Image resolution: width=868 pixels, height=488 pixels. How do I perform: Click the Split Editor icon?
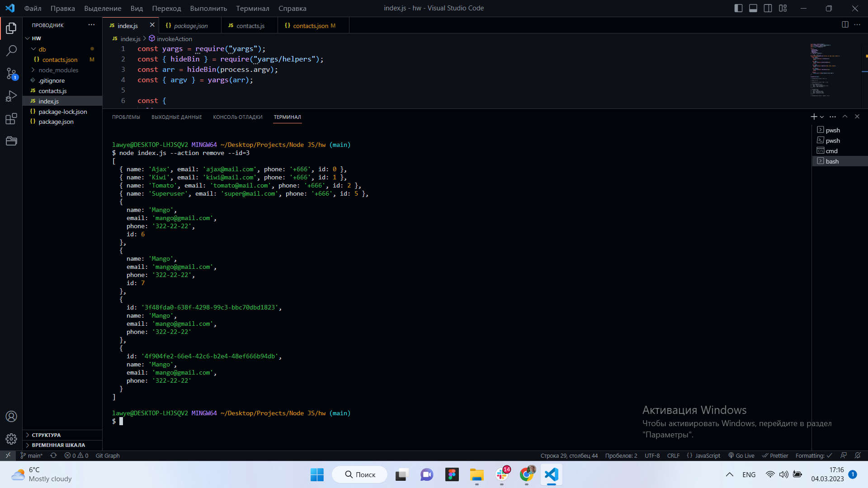point(845,25)
